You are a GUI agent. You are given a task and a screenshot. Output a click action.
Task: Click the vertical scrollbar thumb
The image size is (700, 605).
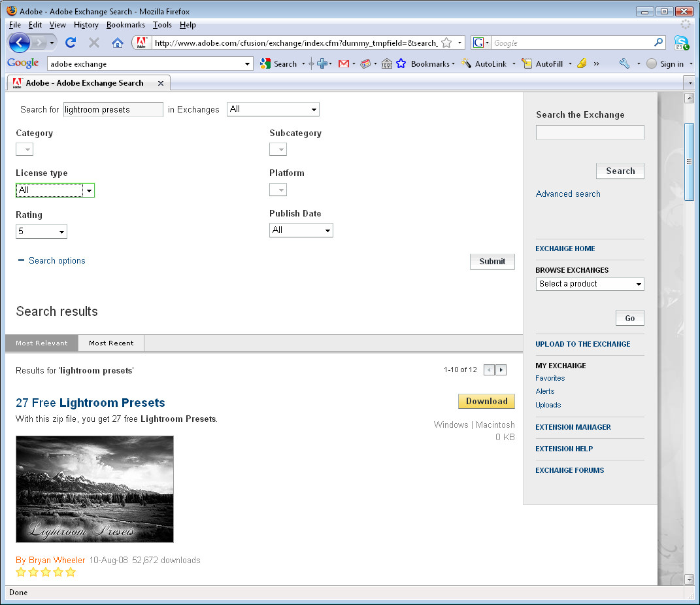(690, 162)
